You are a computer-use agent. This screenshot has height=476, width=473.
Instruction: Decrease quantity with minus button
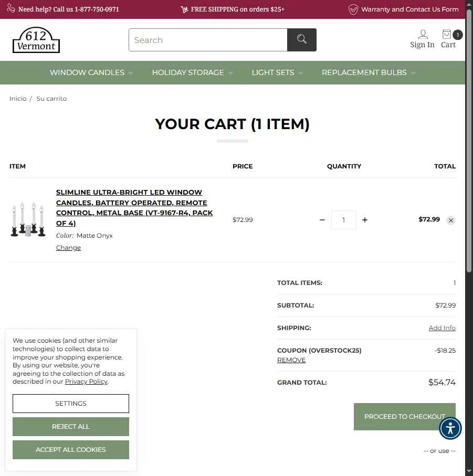click(x=322, y=220)
